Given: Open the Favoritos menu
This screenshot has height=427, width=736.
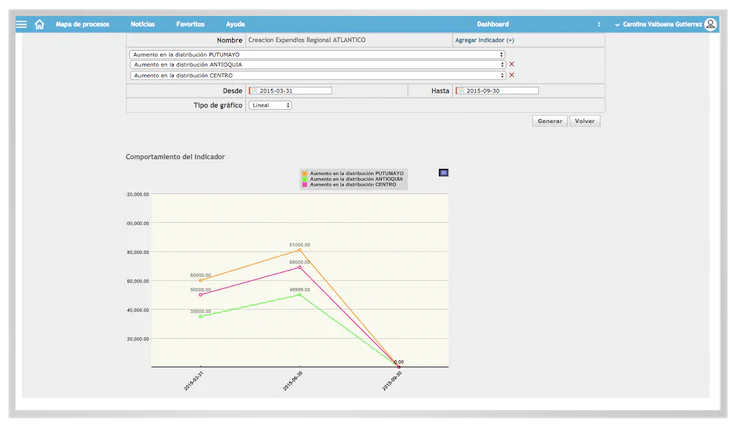Looking at the screenshot, I should 190,24.
